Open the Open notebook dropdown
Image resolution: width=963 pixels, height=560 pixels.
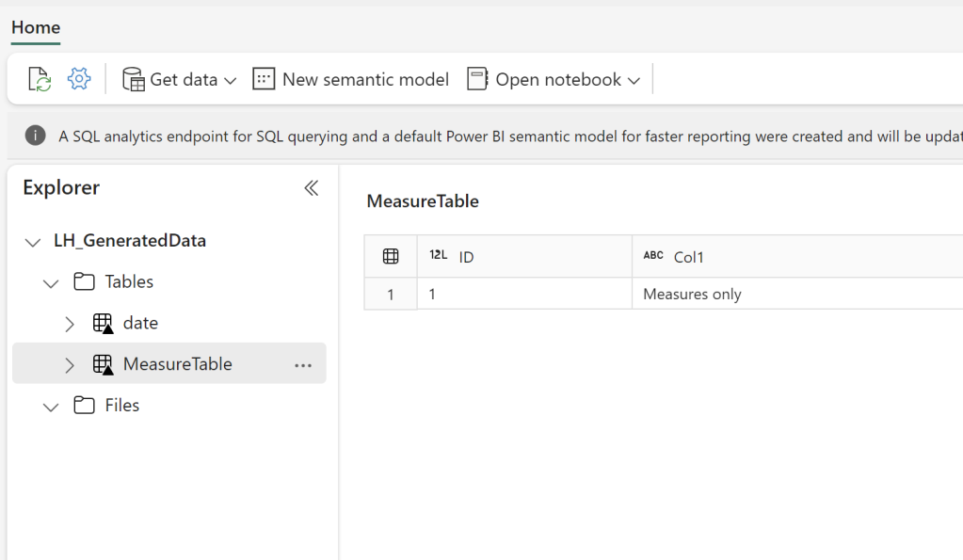[x=635, y=80]
